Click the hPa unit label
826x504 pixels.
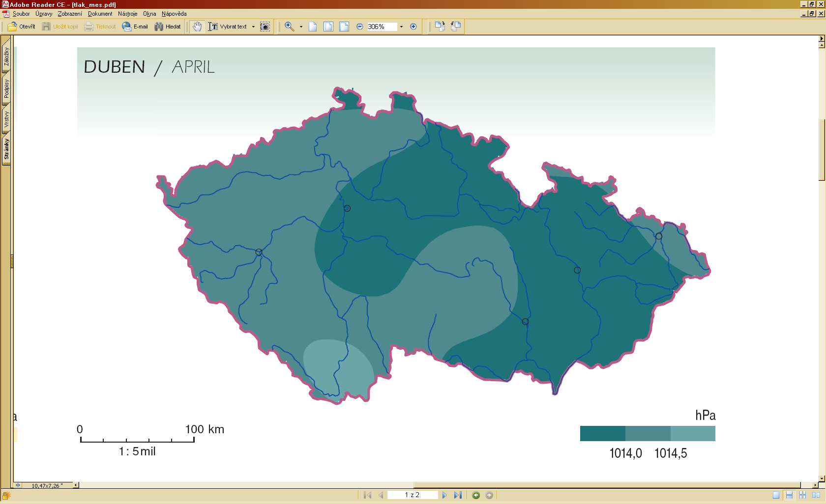point(705,416)
